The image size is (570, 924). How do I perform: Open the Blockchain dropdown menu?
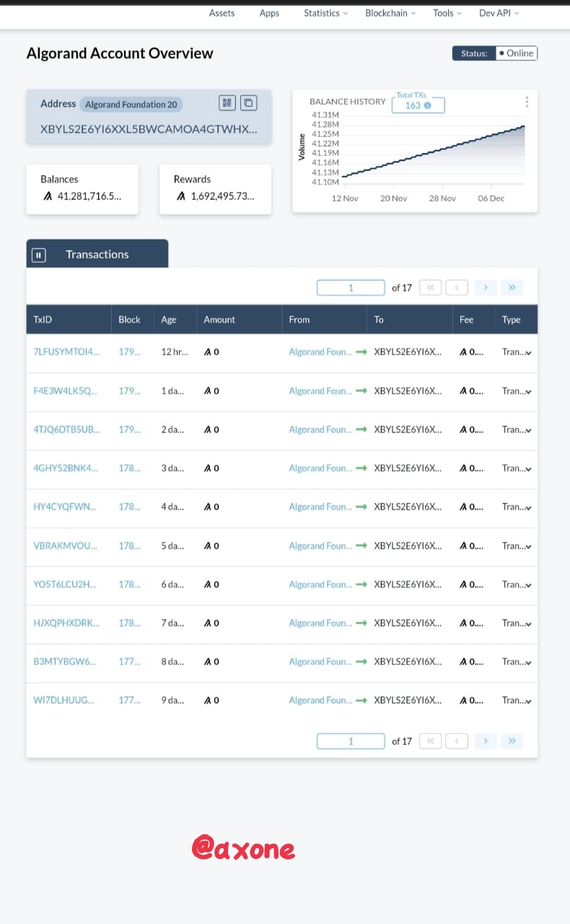pos(390,13)
